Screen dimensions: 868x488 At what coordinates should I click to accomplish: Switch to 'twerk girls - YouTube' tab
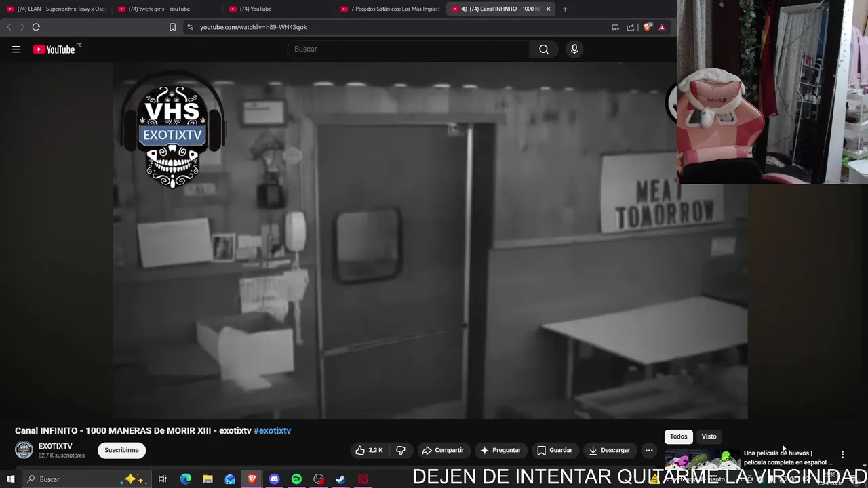tap(166, 9)
